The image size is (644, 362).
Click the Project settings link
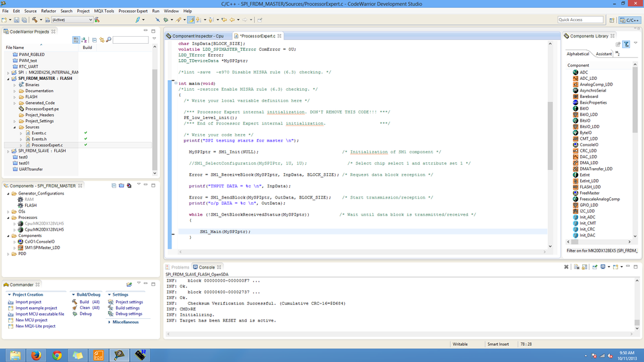[x=129, y=302]
